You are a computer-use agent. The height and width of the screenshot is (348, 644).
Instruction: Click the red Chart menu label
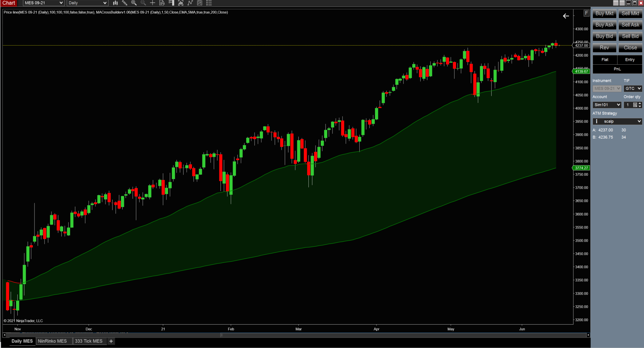pyautogui.click(x=9, y=3)
